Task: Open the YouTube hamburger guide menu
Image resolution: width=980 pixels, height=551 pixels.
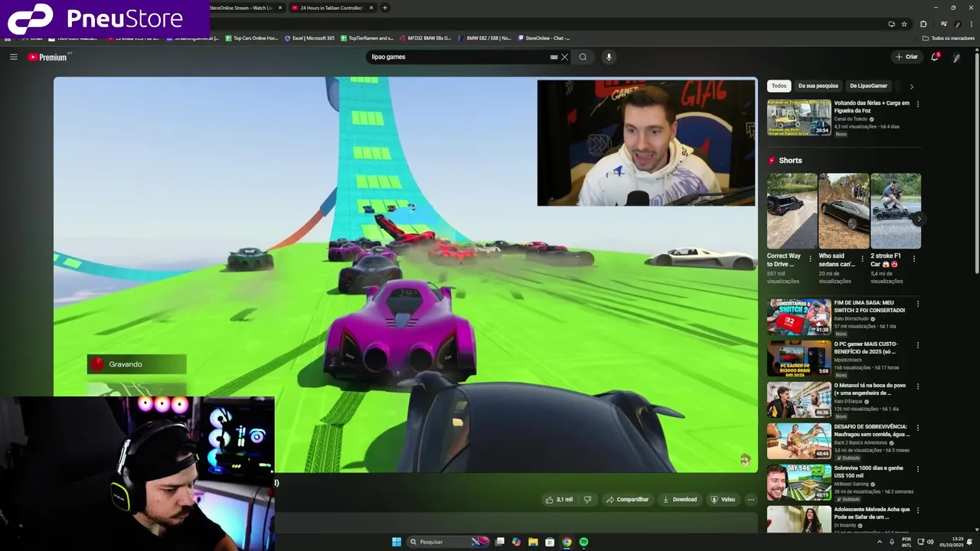Action: click(x=13, y=57)
